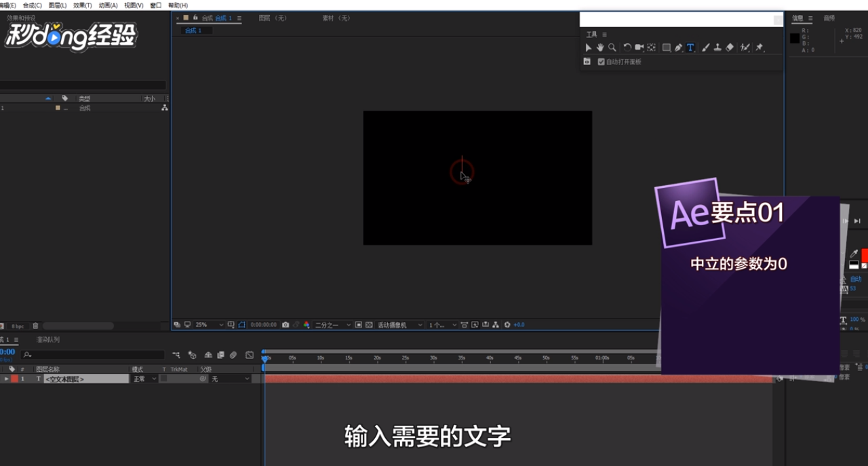Image resolution: width=868 pixels, height=466 pixels.
Task: Click the snapshot camera icon in viewer
Action: 285,325
